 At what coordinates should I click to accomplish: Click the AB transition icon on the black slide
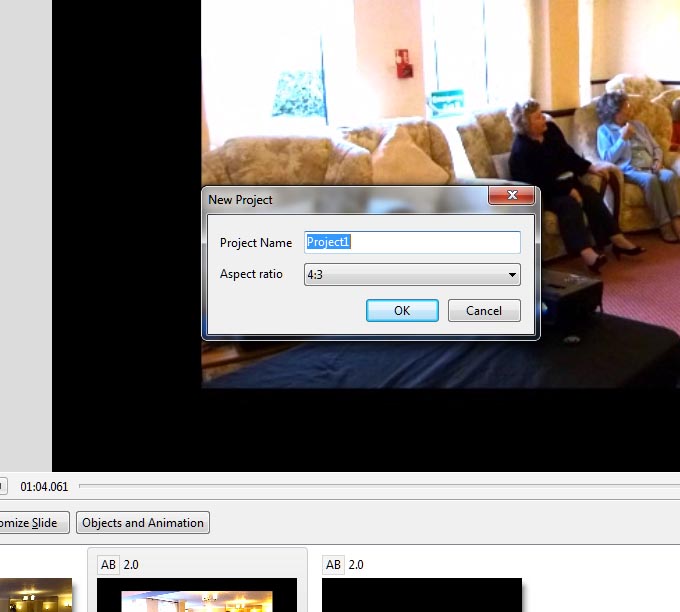[x=334, y=565]
